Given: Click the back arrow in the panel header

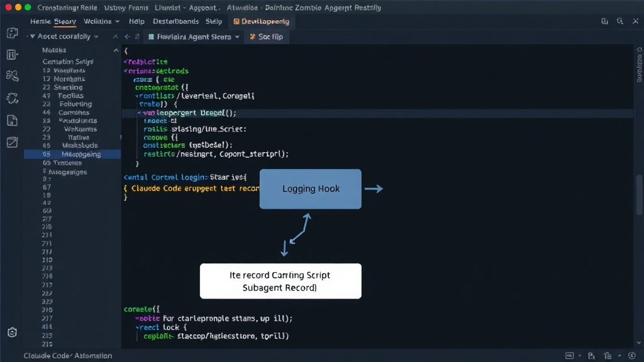Looking at the screenshot, I should (x=127, y=36).
